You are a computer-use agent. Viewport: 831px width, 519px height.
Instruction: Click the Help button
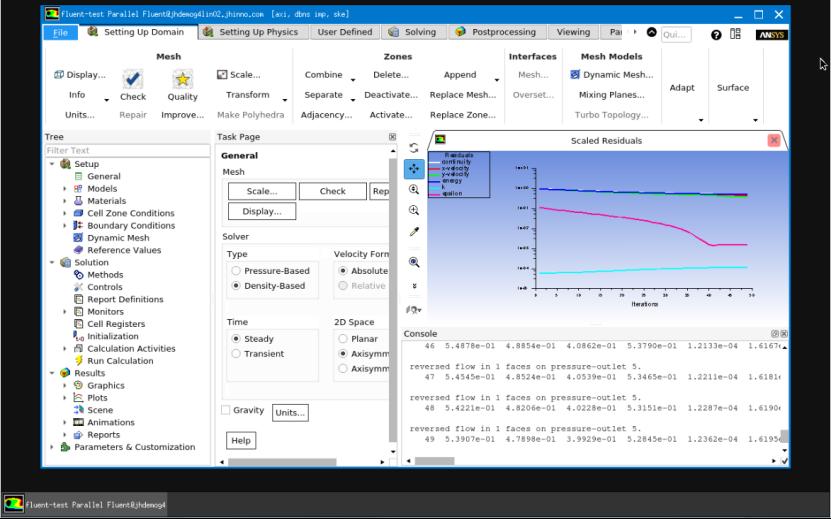tap(241, 441)
